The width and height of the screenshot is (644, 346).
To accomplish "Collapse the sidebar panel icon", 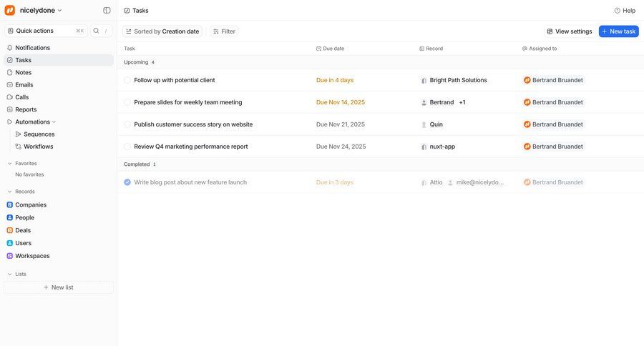I will (107, 11).
